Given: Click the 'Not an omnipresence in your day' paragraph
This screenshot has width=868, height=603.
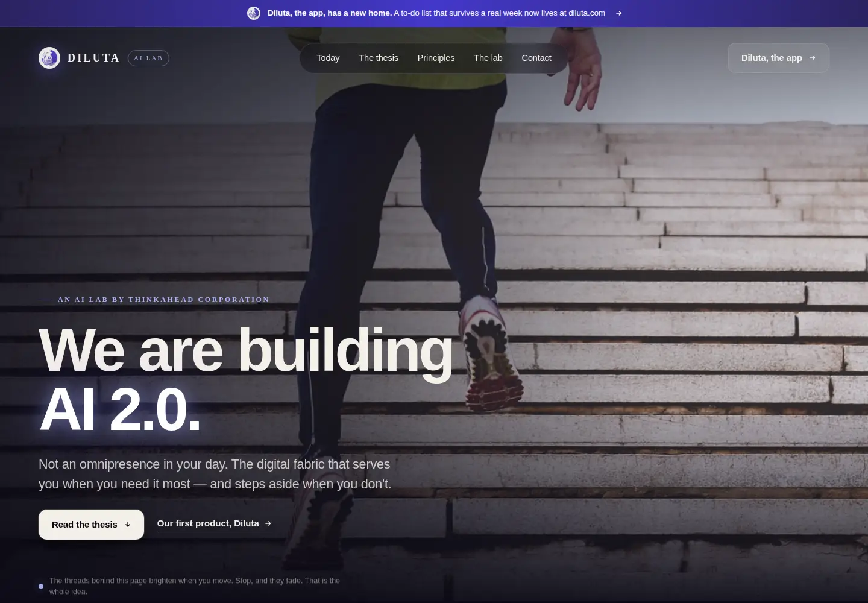Looking at the screenshot, I should tap(215, 474).
